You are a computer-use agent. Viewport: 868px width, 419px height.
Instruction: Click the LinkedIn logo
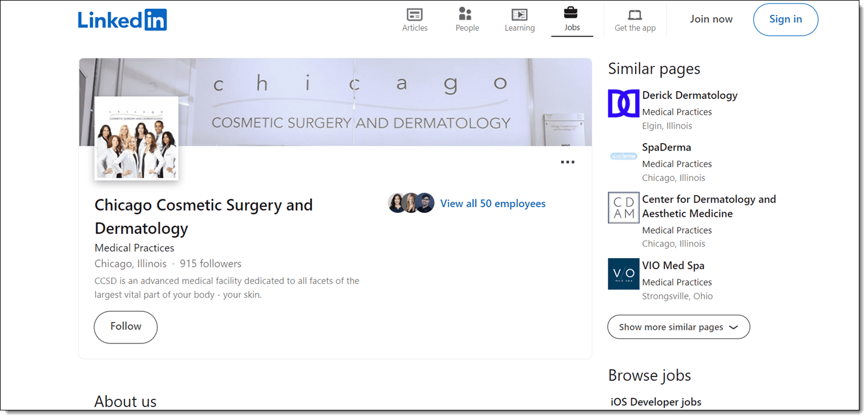click(x=122, y=19)
